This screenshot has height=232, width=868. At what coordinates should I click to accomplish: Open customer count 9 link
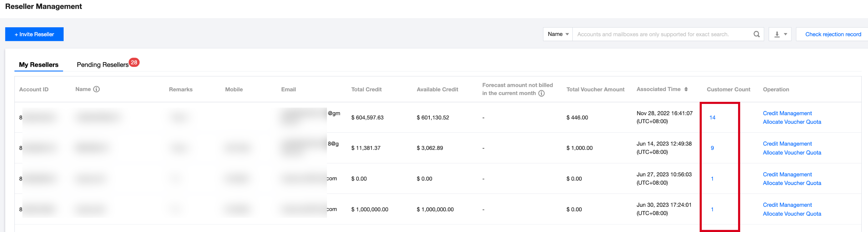tap(712, 148)
